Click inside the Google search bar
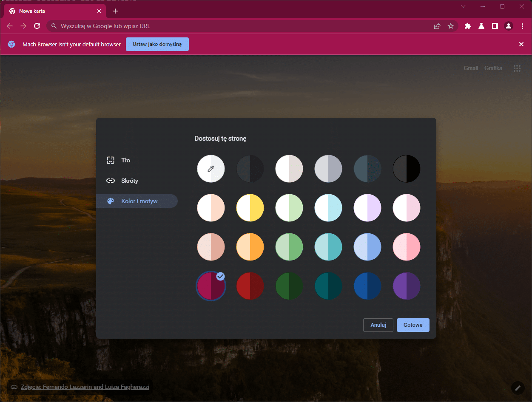Viewport: 532px width, 402px height. click(x=170, y=26)
